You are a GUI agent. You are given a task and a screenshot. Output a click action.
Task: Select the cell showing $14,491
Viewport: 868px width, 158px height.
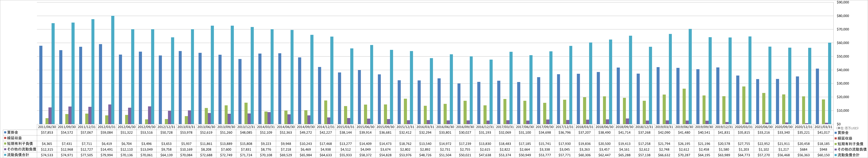(x=107, y=149)
